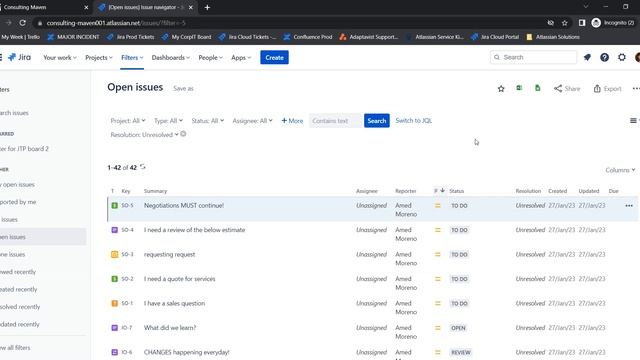Open Filters dropdown menu

coord(132,58)
